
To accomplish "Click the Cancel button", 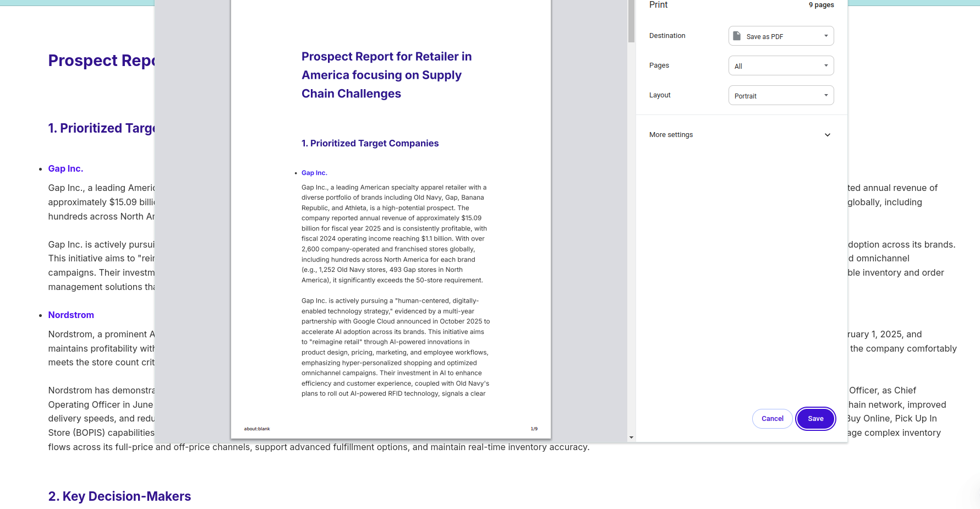I will (772, 419).
